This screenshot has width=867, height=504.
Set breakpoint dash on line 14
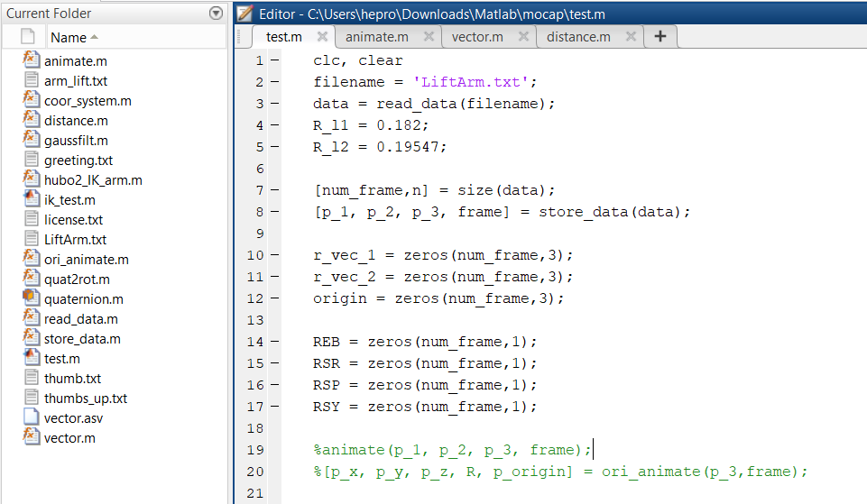[275, 342]
